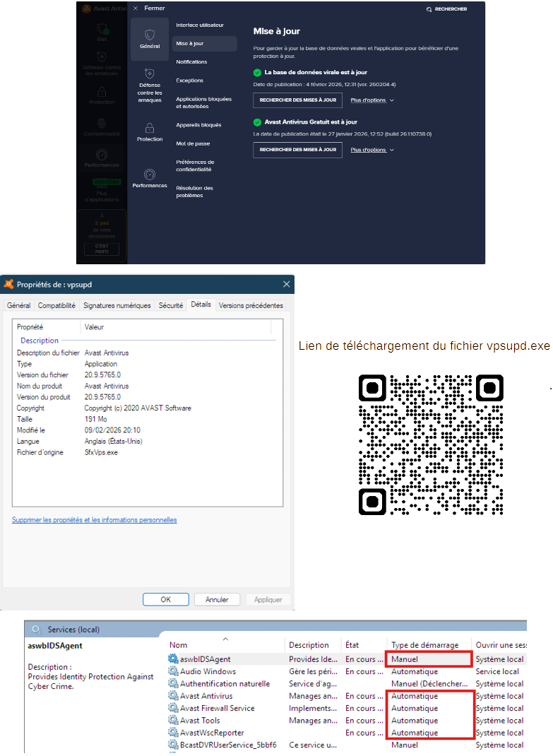The width and height of the screenshot is (553, 756).
Task: Switch to the Versions précédentes tab
Action: coord(251,305)
